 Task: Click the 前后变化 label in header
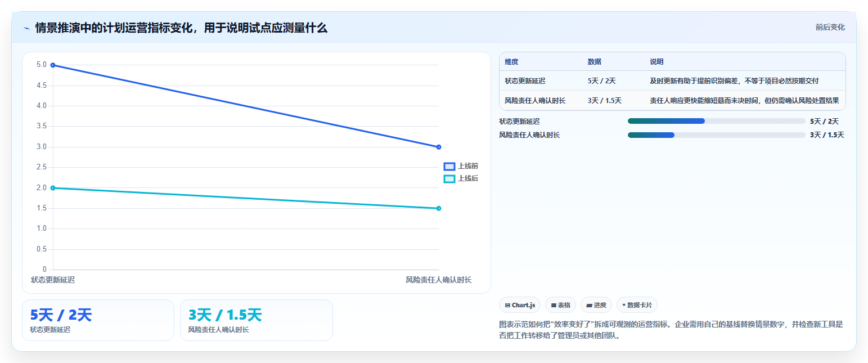[830, 28]
